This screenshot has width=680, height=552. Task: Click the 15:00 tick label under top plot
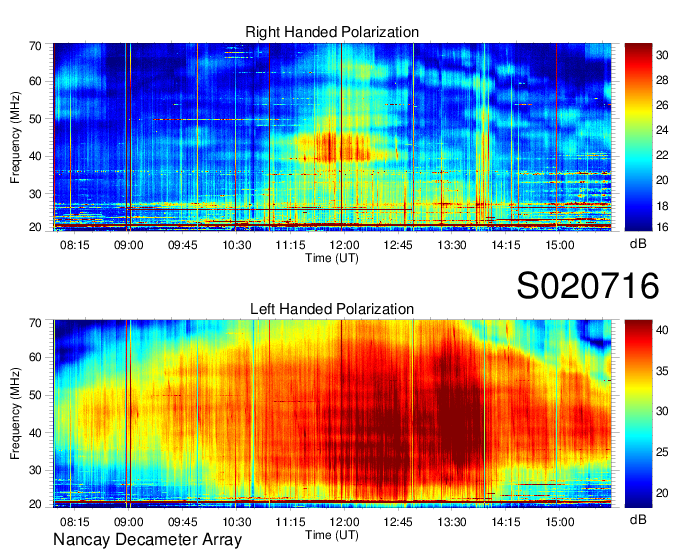click(x=559, y=245)
